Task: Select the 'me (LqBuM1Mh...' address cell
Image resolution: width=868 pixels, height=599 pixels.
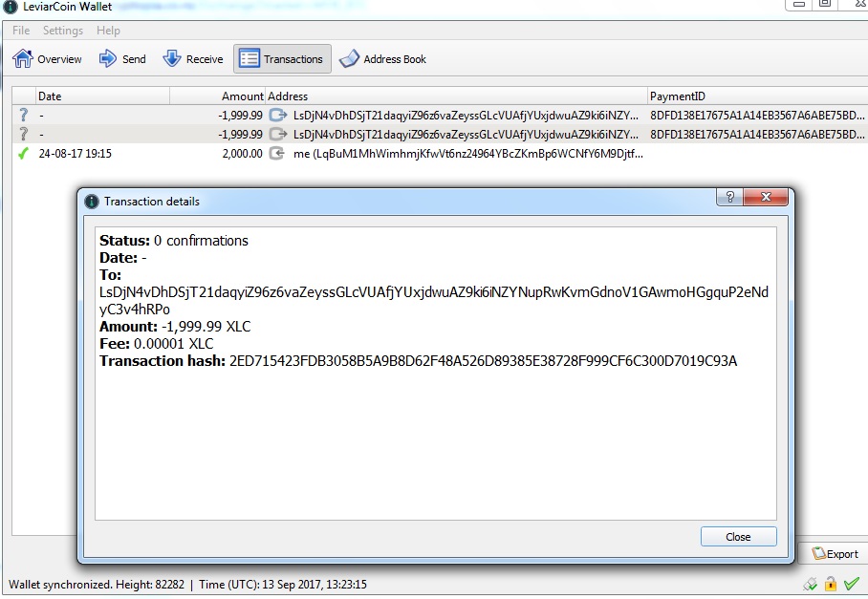Action: click(x=467, y=154)
